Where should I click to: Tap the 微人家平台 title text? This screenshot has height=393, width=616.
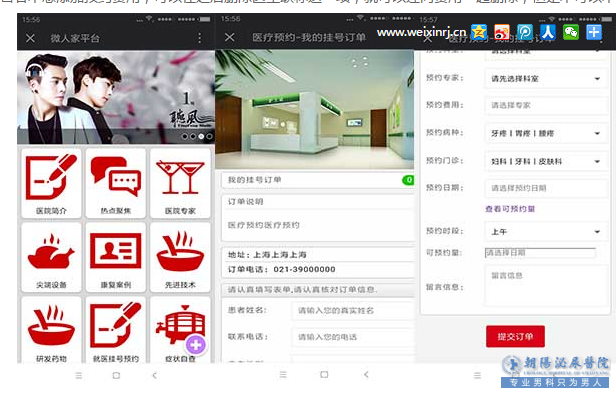75,38
